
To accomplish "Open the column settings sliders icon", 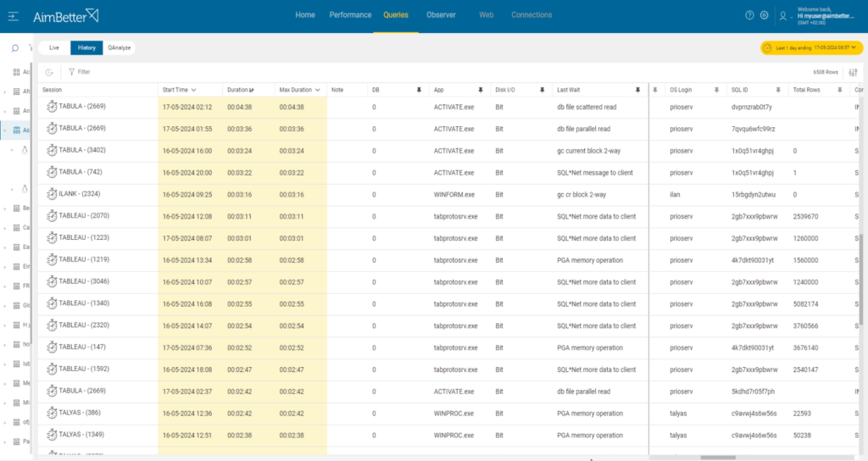I will tap(853, 72).
